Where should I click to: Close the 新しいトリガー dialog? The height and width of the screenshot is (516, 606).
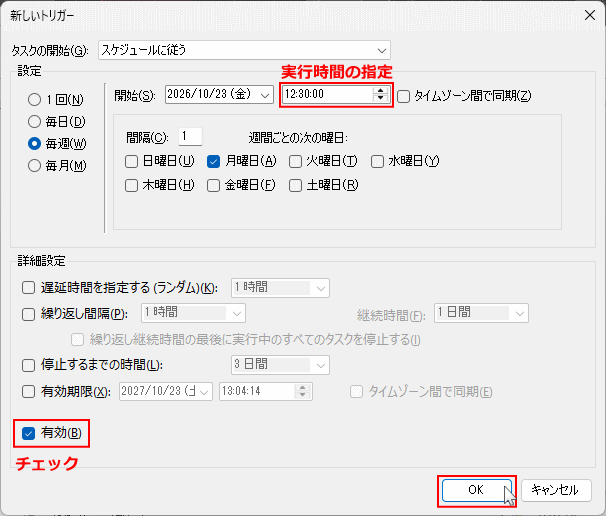pyautogui.click(x=590, y=15)
